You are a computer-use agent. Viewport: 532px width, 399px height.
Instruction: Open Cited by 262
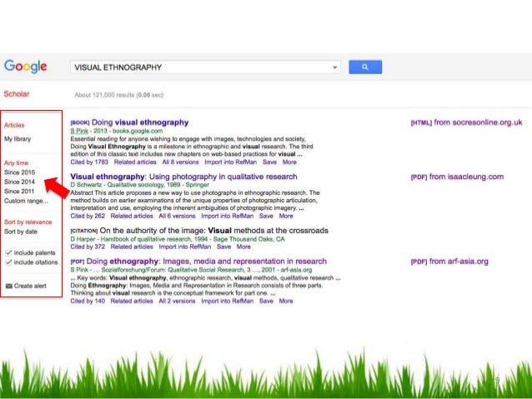pyautogui.click(x=88, y=216)
